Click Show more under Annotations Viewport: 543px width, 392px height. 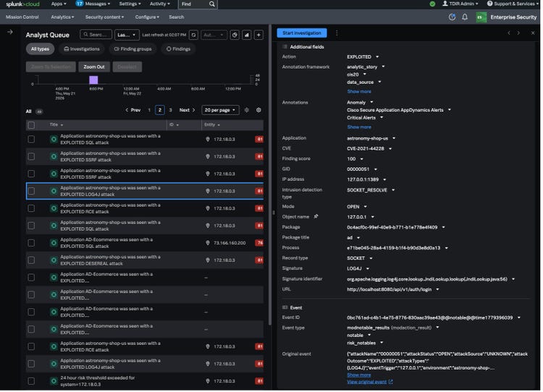tap(360, 127)
